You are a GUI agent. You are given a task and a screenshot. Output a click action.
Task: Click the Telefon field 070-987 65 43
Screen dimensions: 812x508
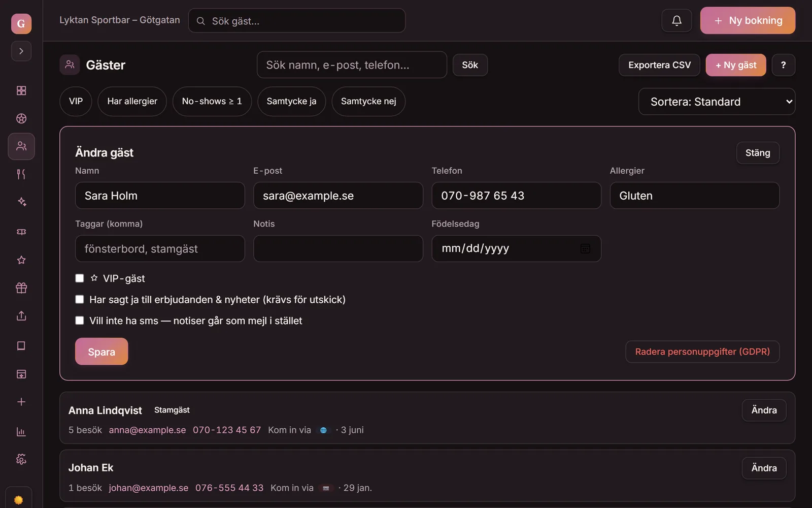(516, 196)
